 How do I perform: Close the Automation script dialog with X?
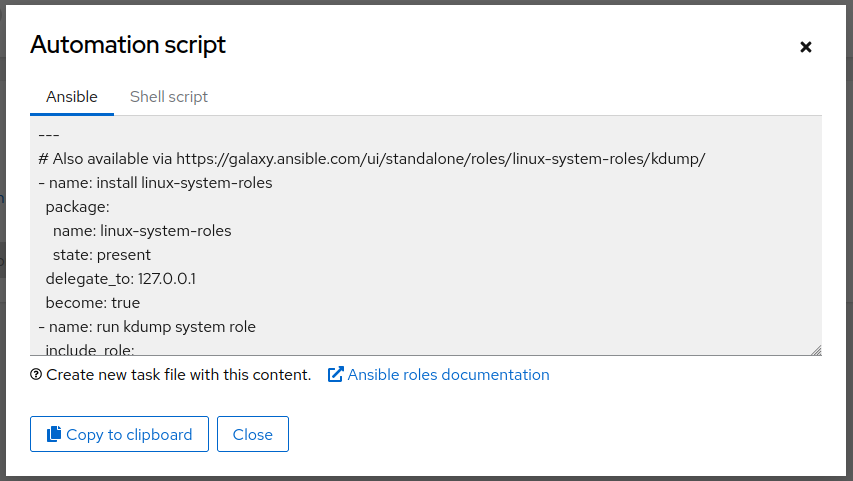click(806, 46)
